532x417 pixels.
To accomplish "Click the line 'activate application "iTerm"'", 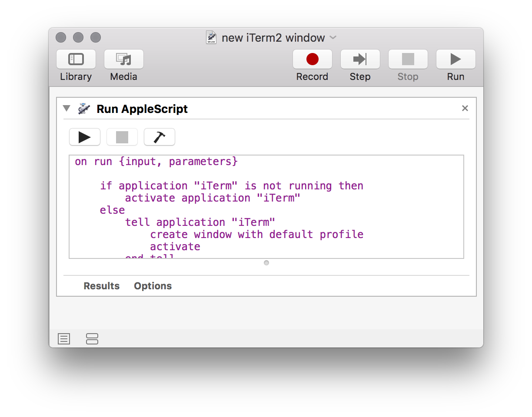I will 213,198.
